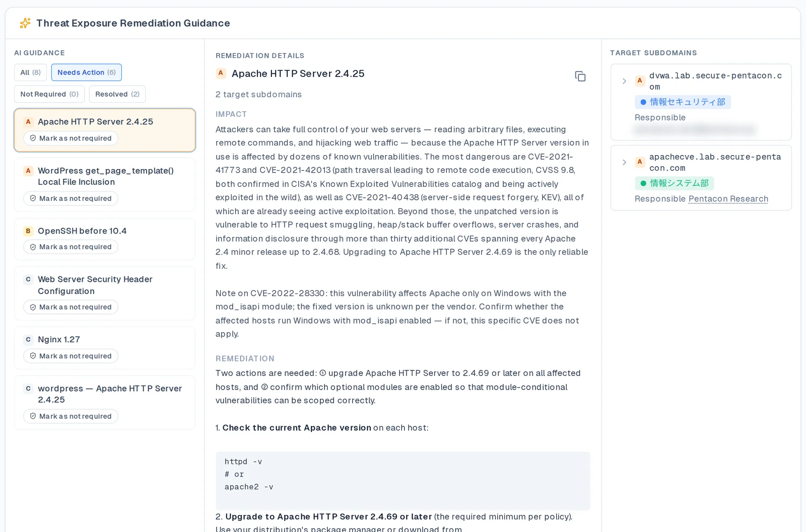Mark Web Server Security Header as not required
Screen dimensions: 806x532
click(71, 308)
